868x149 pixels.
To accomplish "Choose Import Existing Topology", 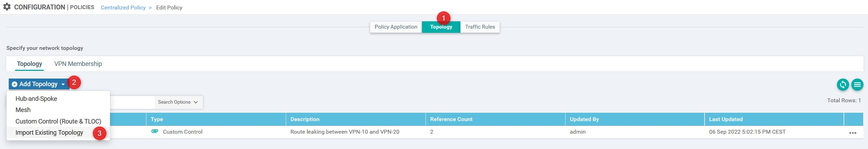I will 49,133.
